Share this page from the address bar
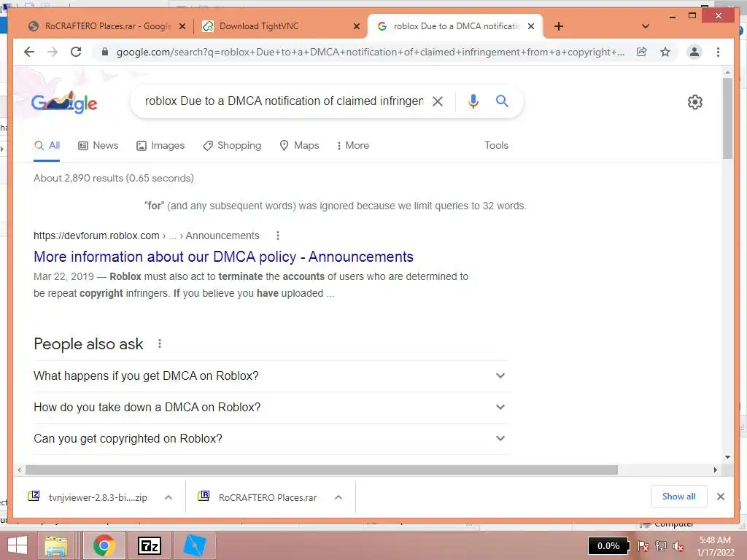The image size is (747, 560). [642, 52]
